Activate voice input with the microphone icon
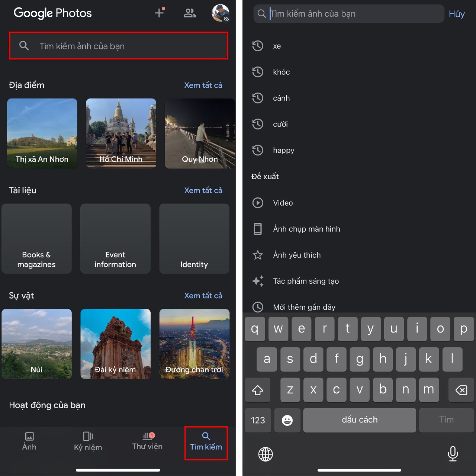The width and height of the screenshot is (476, 476). (453, 454)
